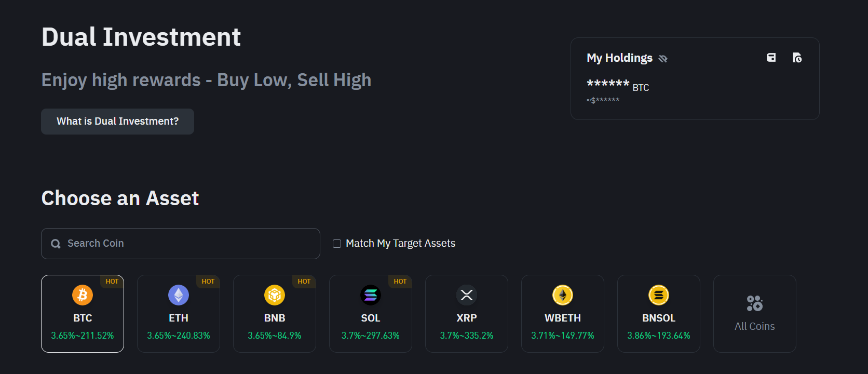Expand BTC rate range 3.65%~211.52%
Screen dimensions: 868x374
click(83, 335)
